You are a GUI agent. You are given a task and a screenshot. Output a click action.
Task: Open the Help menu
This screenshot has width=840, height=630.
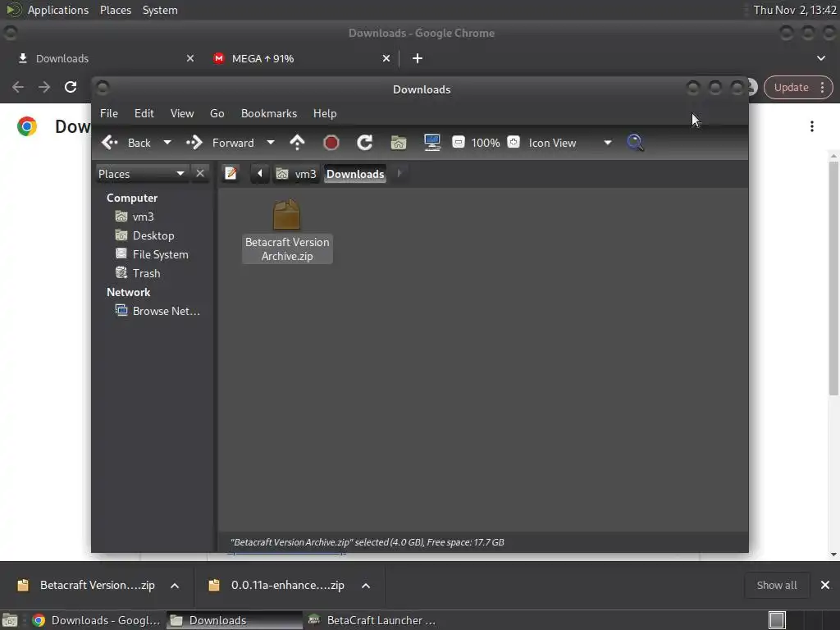tap(325, 113)
